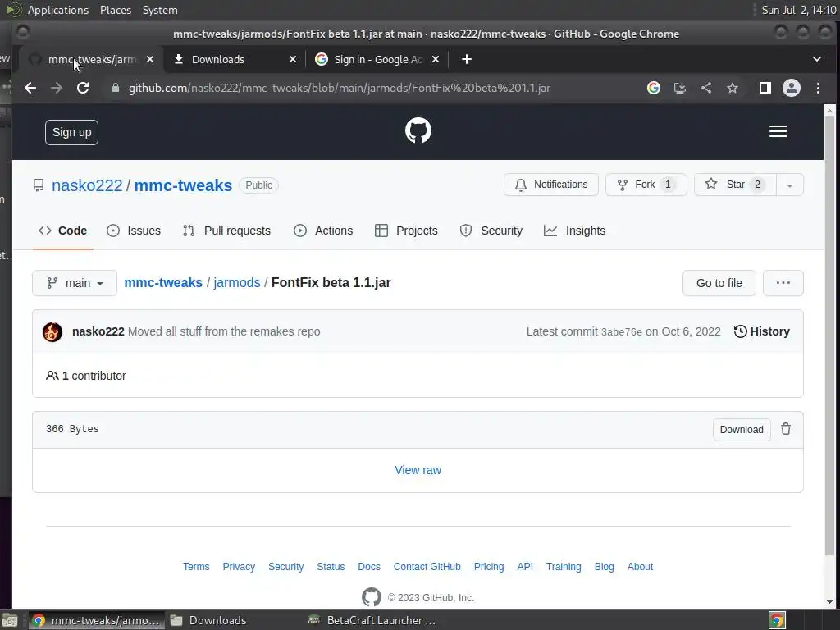Switch to the Downloads tab
Viewport: 840px width, 630px height.
pos(234,59)
